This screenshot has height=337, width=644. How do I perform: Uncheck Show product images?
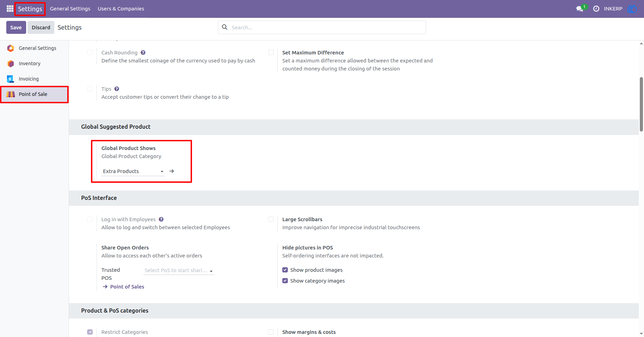[x=285, y=270]
